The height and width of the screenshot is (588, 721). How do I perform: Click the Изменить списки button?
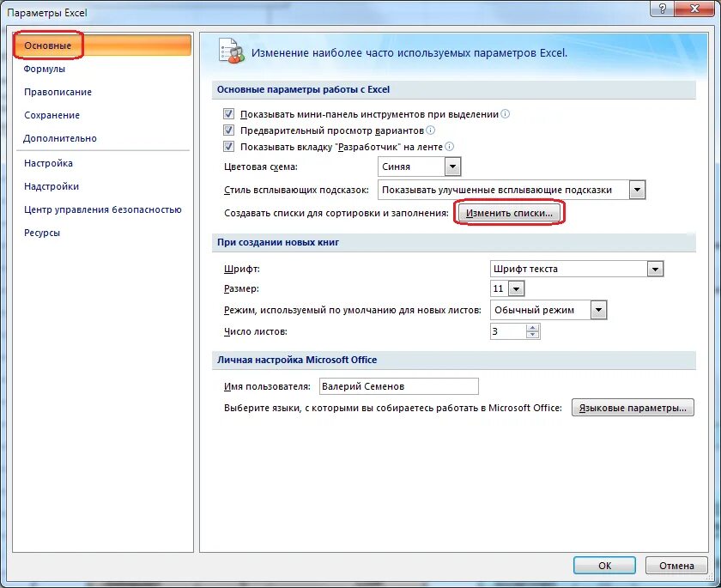(509, 213)
